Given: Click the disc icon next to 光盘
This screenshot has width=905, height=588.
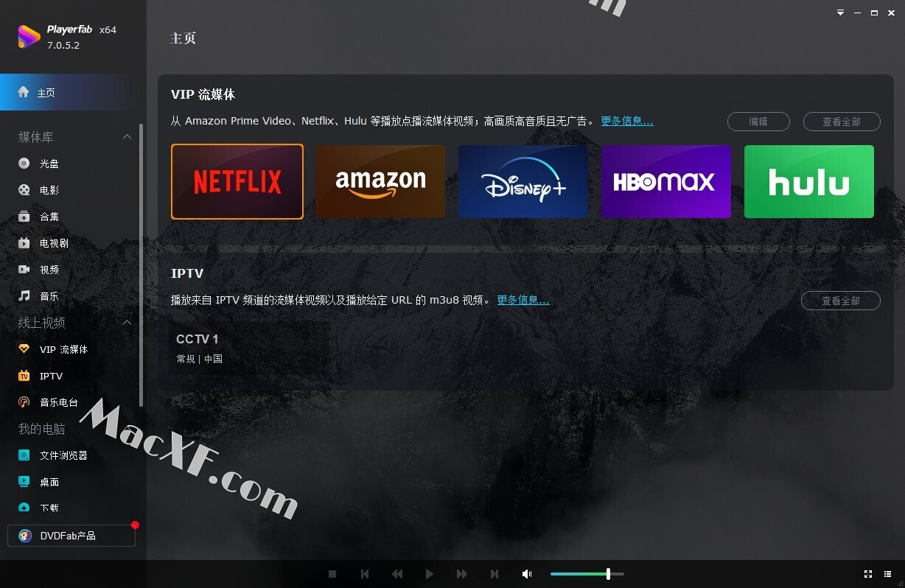Looking at the screenshot, I should [x=24, y=164].
